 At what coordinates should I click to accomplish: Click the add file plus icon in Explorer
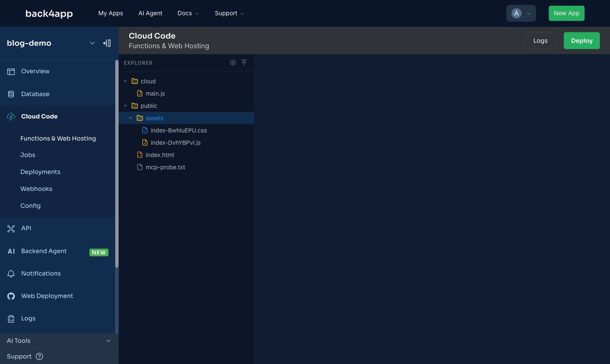pos(233,63)
